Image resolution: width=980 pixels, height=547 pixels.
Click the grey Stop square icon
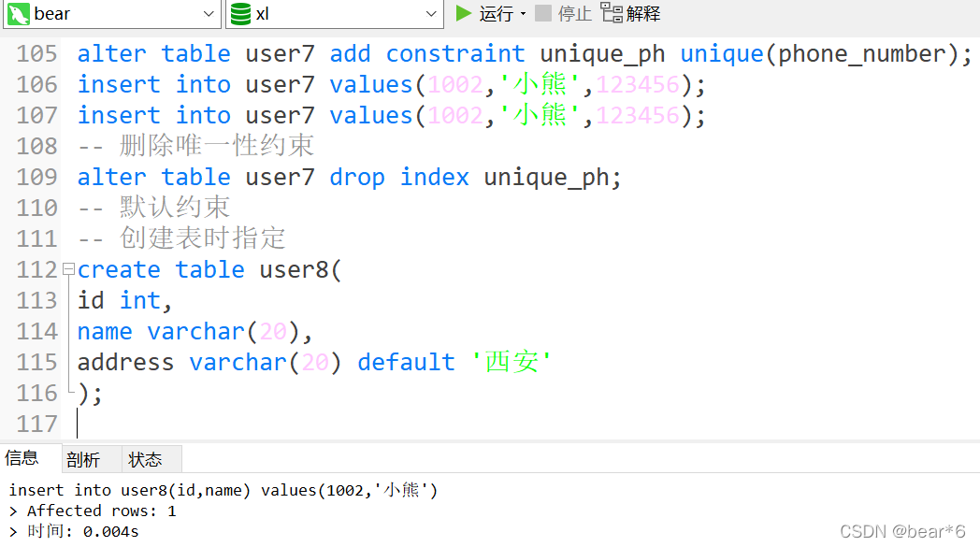(x=543, y=13)
